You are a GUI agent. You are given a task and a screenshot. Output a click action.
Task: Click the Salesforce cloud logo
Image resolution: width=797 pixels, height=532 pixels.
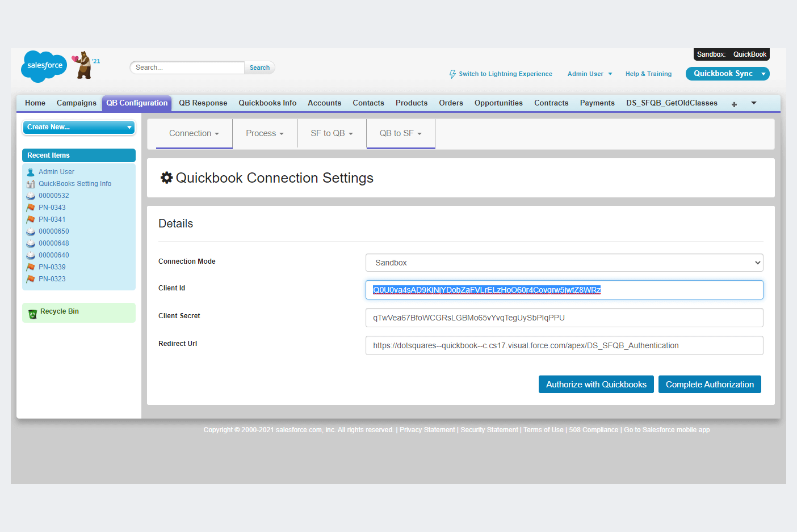pos(44,66)
